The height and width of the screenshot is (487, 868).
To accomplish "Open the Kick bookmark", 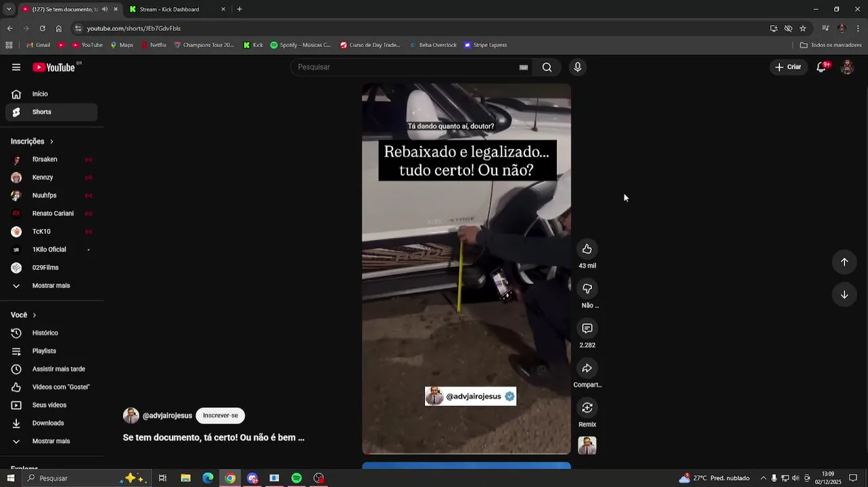I will coord(254,45).
